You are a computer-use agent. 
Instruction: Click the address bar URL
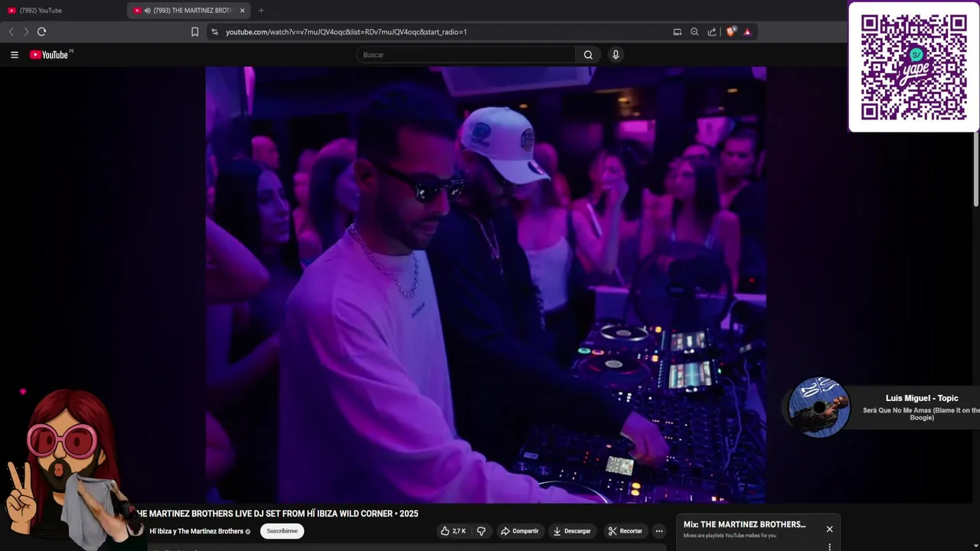(346, 32)
